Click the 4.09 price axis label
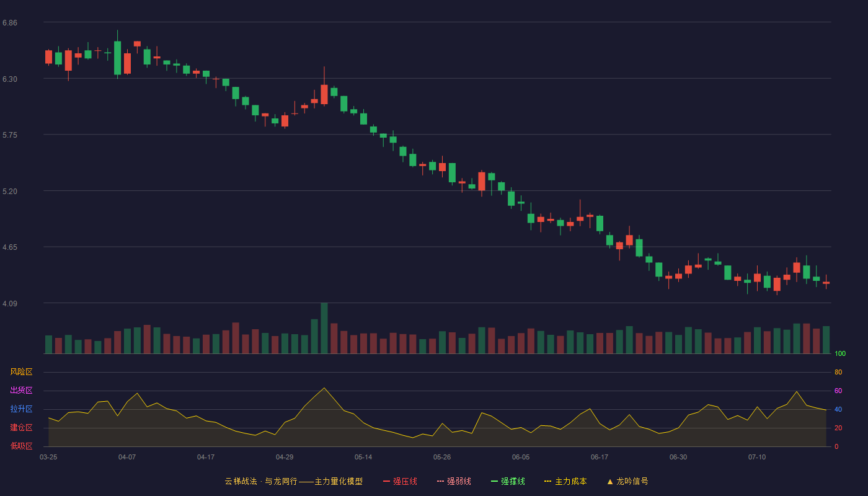The height and width of the screenshot is (496, 868). 10,304
